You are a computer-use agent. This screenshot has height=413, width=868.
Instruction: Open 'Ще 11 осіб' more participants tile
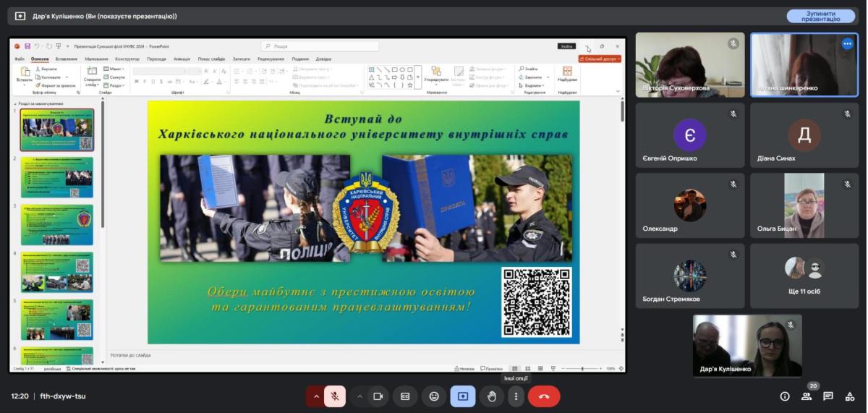[804, 276]
